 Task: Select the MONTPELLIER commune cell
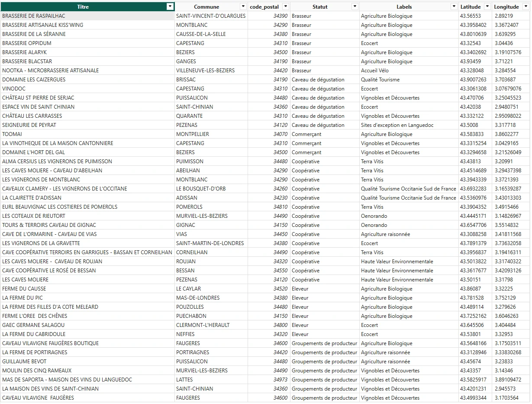point(193,134)
